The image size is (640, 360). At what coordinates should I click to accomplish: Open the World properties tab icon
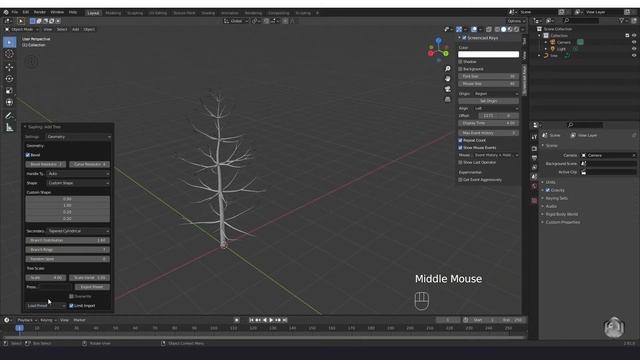534,186
